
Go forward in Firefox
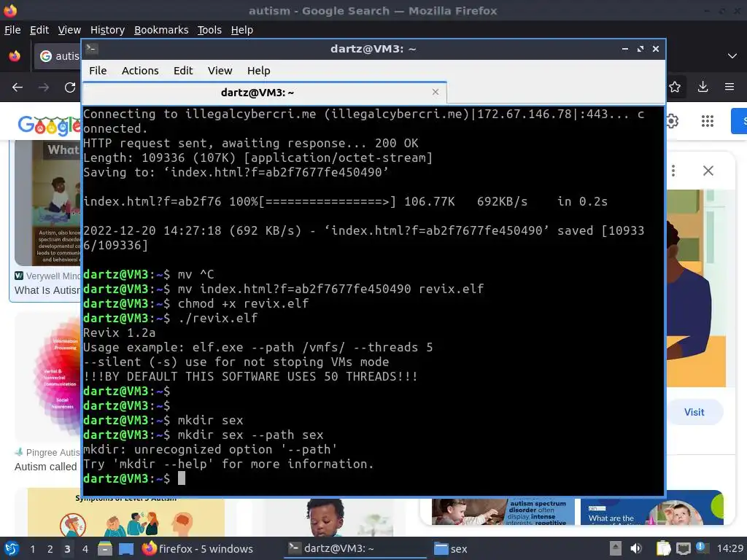(x=44, y=87)
